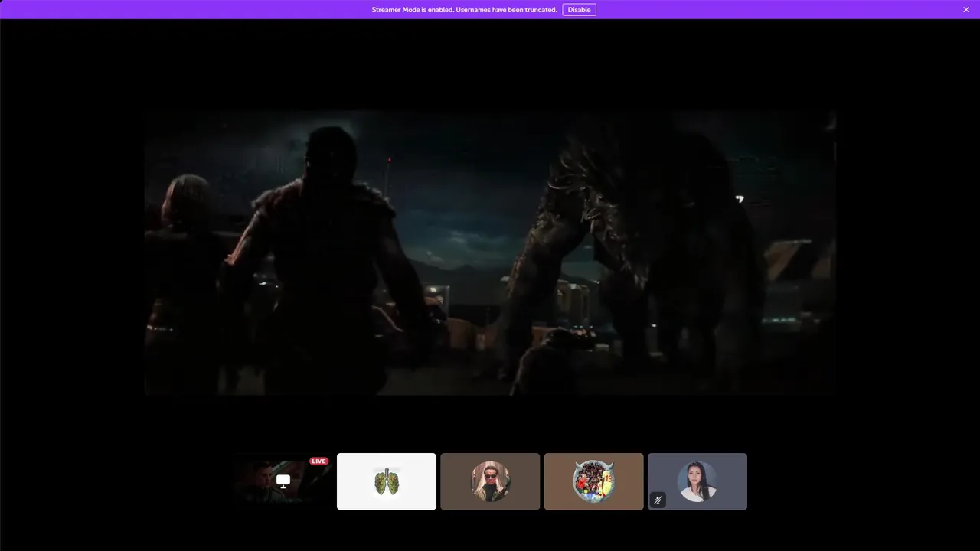Click the red LIVE badge

click(x=318, y=461)
